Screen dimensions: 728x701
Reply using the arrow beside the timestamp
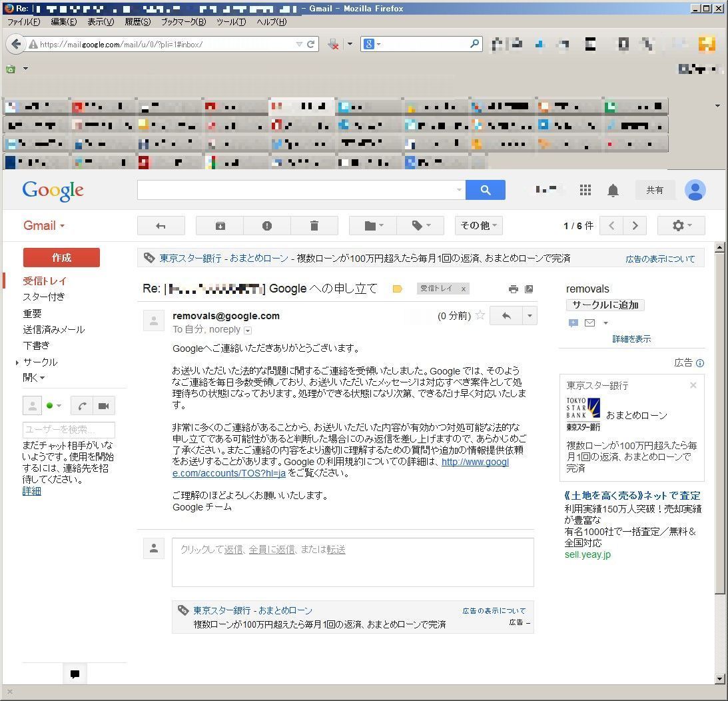tap(506, 316)
